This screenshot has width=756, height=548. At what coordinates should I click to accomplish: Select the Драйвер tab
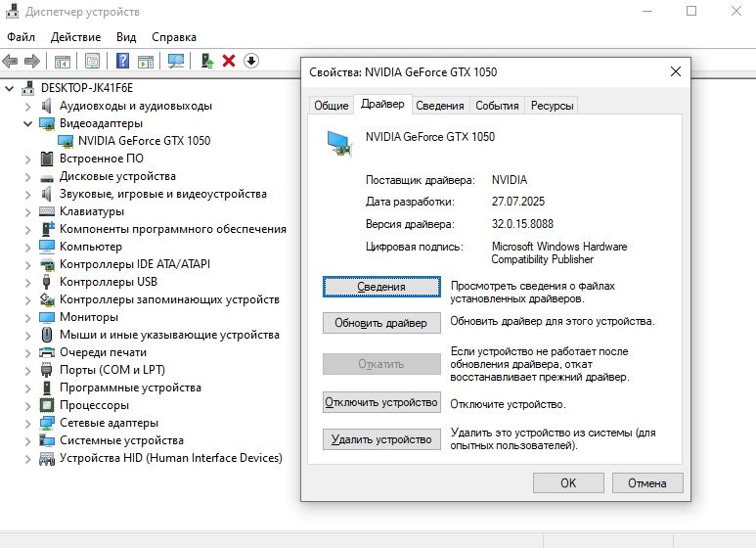(x=382, y=104)
